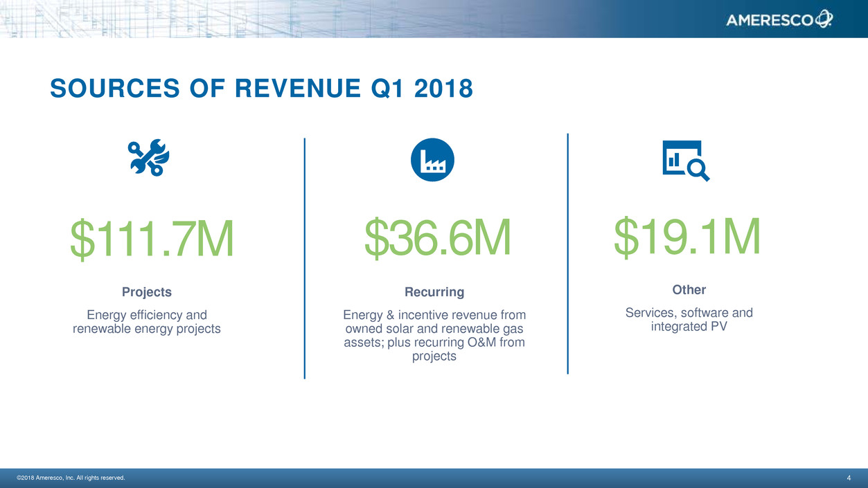Click the divider line between Recurring and Other
Image resolution: width=868 pixels, height=488 pixels.
coord(567,253)
